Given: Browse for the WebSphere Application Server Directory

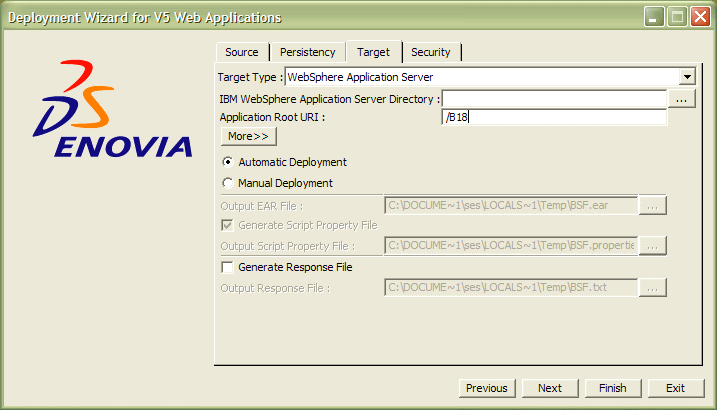Looking at the screenshot, I should pos(681,99).
